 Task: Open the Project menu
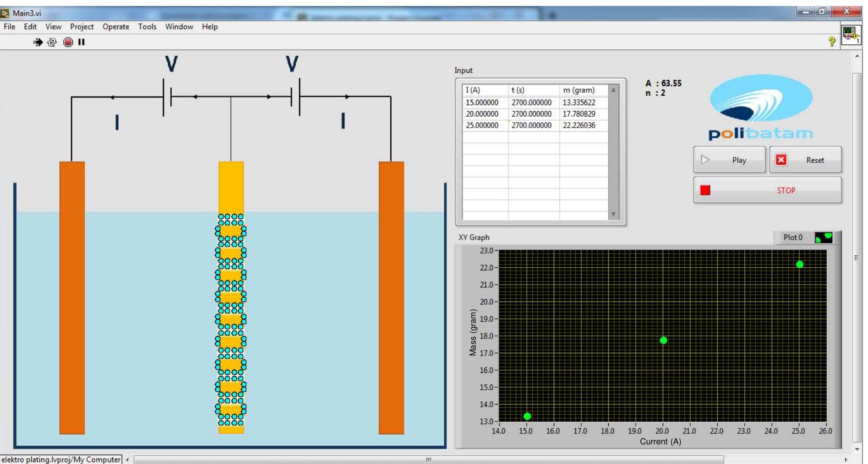tap(82, 27)
